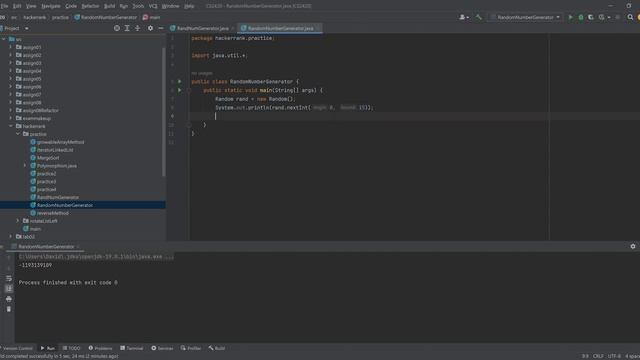The width and height of the screenshot is (640, 360).
Task: Build the project with the hammer icon
Action: tap(479, 18)
